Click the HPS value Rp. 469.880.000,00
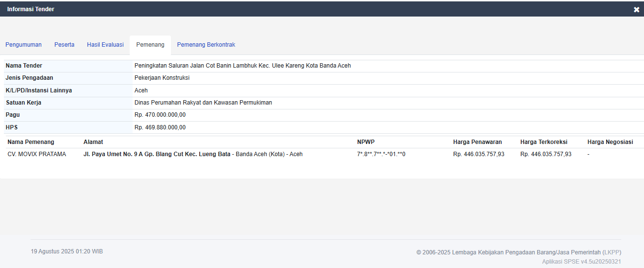 point(160,127)
